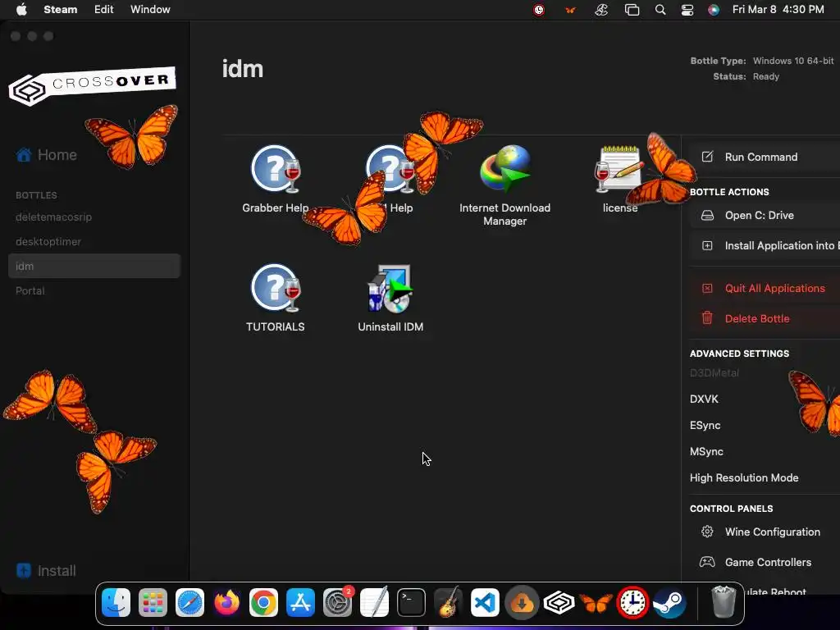This screenshot has width=840, height=630.
Task: Click Run Command
Action: point(765,157)
